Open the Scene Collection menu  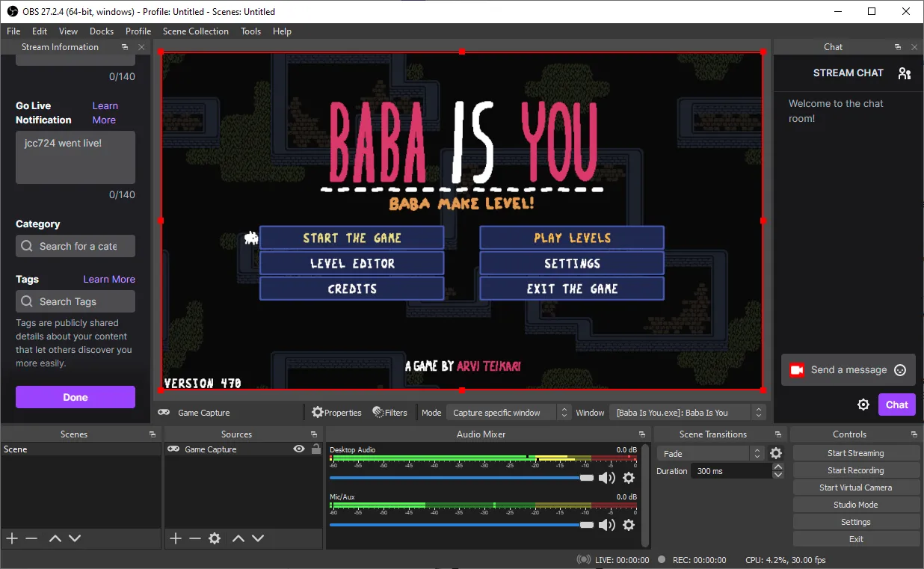tap(196, 31)
